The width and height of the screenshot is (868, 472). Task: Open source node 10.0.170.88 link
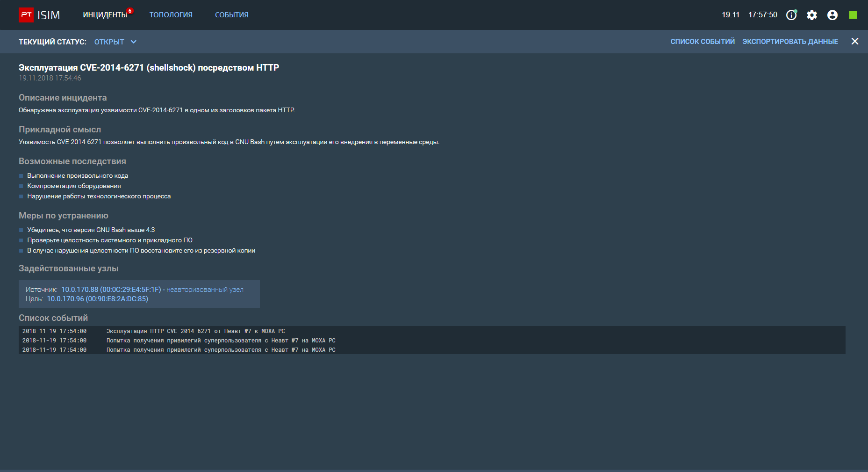111,290
